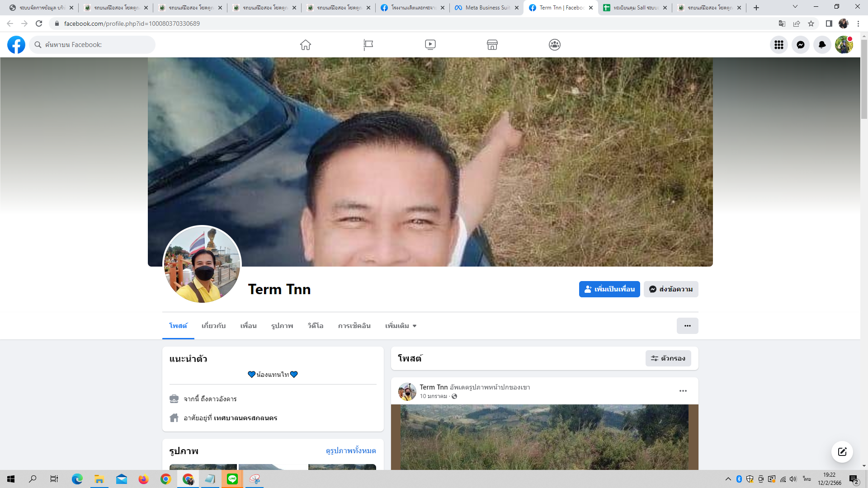Open the Marketplace storefront icon
Image resolution: width=868 pixels, height=488 pixels.
click(492, 45)
